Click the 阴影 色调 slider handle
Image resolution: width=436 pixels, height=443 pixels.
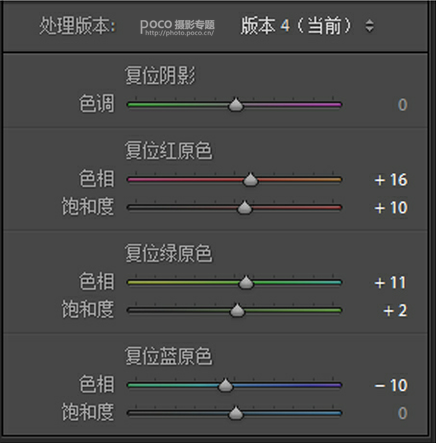pyautogui.click(x=236, y=104)
